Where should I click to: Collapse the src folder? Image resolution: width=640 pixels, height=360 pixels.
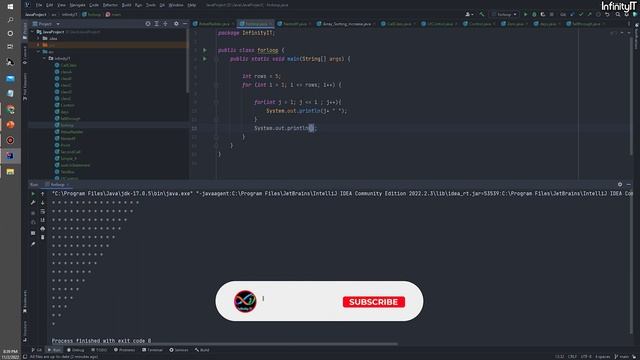pyautogui.click(x=38, y=52)
